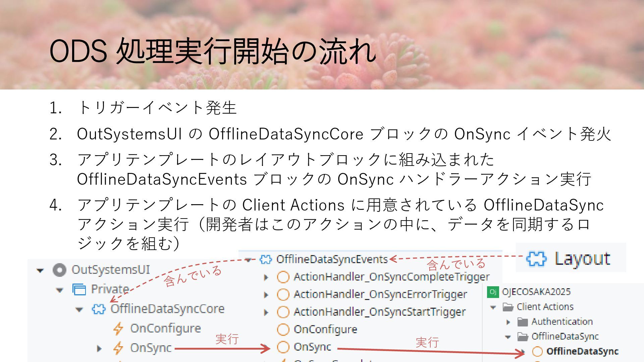Viewport: 644px width, 362px height.
Task: Click the Authentication folder icon
Action: (x=523, y=322)
